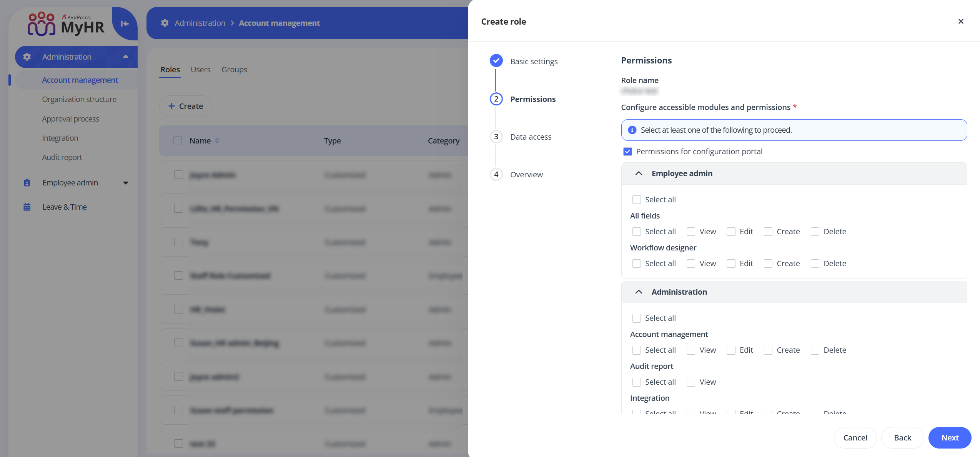Check Select all for Audit report
980x457 pixels.
[637, 382]
